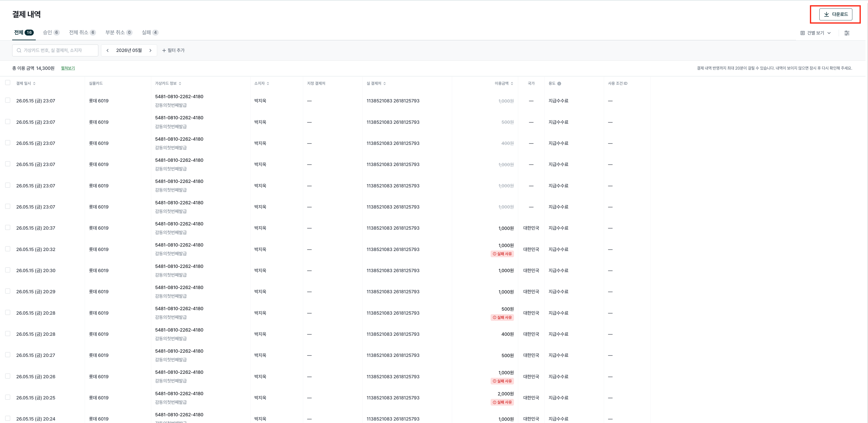Image resolution: width=868 pixels, height=423 pixels.
Task: Check the 20:32 row checkbox
Action: coord(8,249)
